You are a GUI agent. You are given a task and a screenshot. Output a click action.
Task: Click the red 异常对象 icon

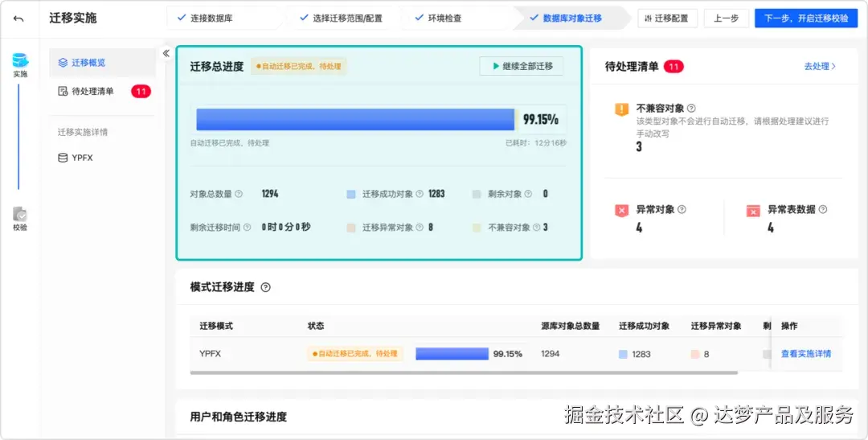(621, 211)
